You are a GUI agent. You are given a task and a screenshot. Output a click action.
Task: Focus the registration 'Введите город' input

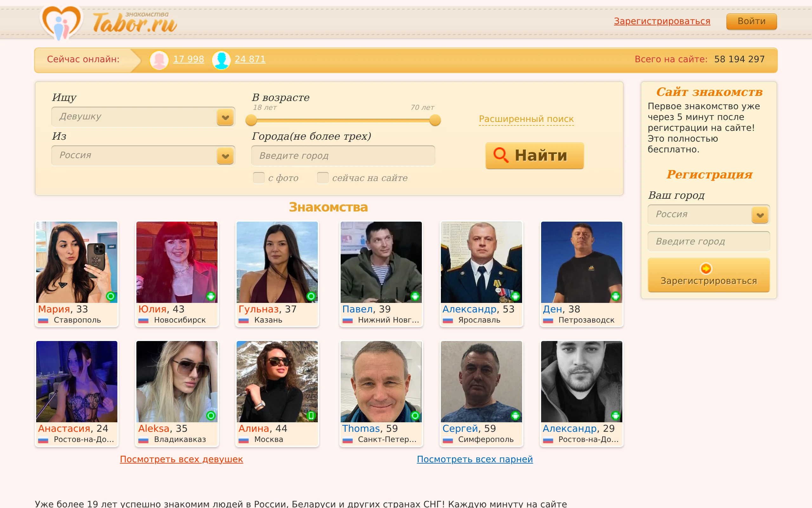tap(709, 241)
